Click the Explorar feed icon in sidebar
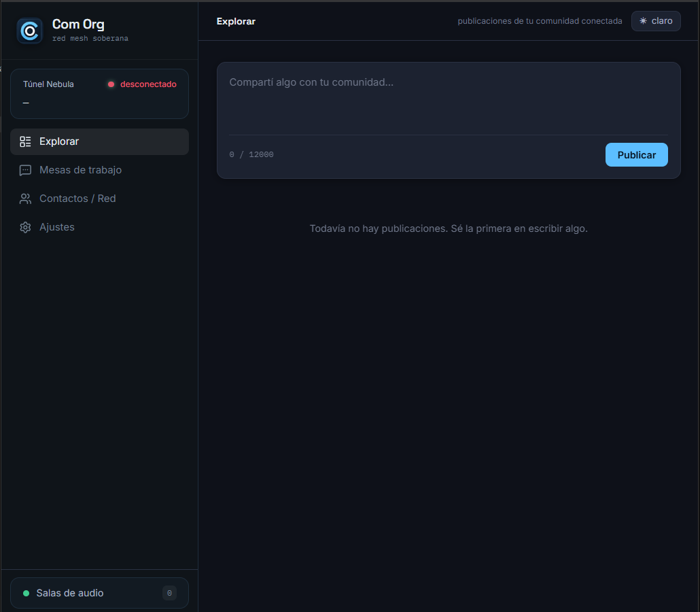The image size is (700, 612). point(25,141)
